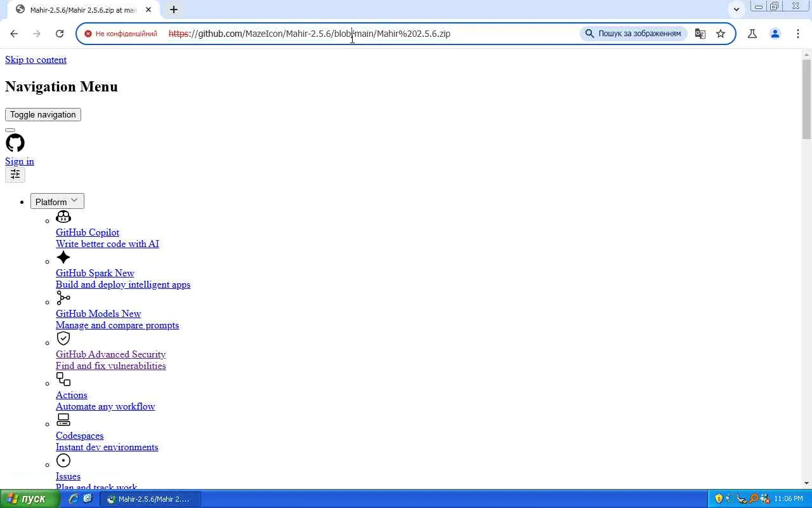Click the GitHub Models branch icon

coord(63,298)
